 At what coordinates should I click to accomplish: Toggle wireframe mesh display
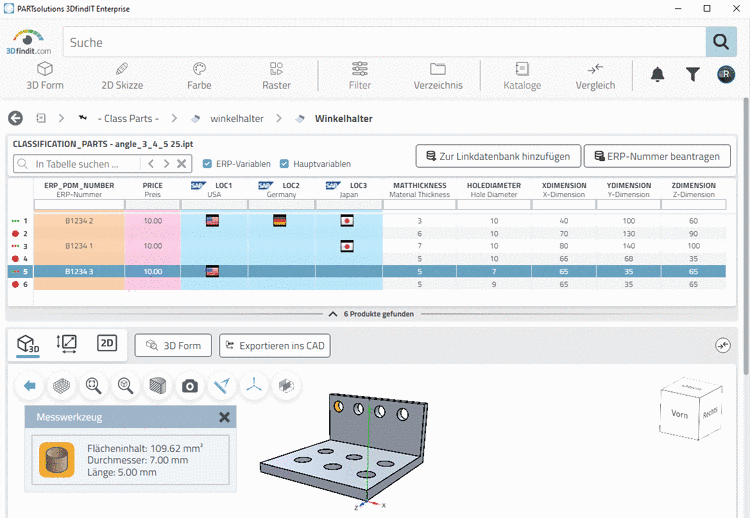(x=61, y=386)
